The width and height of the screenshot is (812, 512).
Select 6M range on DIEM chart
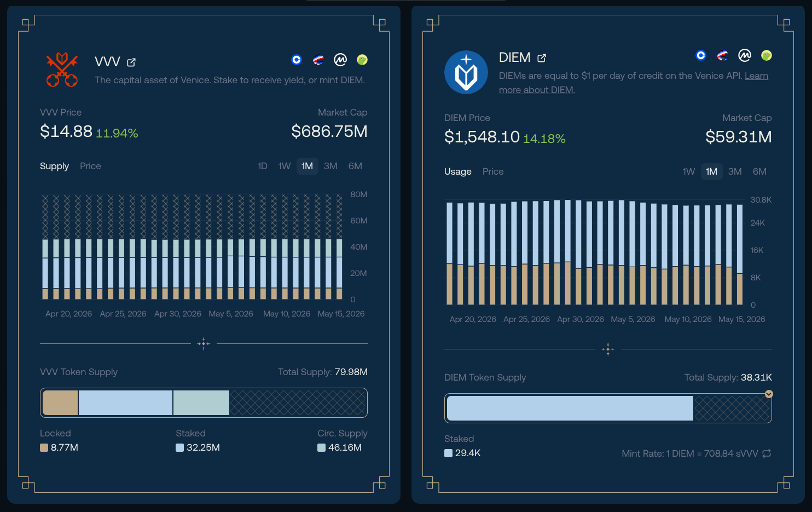point(759,171)
